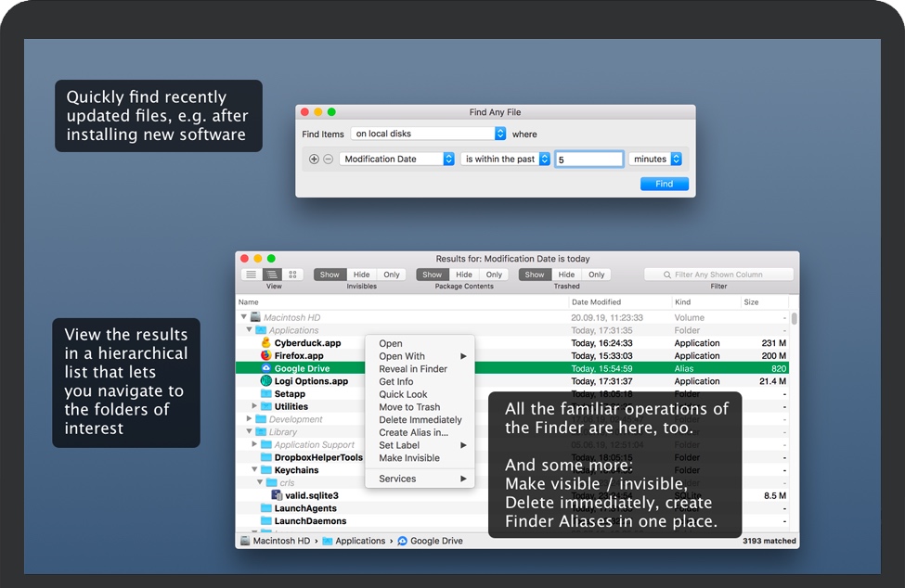The image size is (905, 588).
Task: Set Package Contents to Only
Action: point(494,275)
